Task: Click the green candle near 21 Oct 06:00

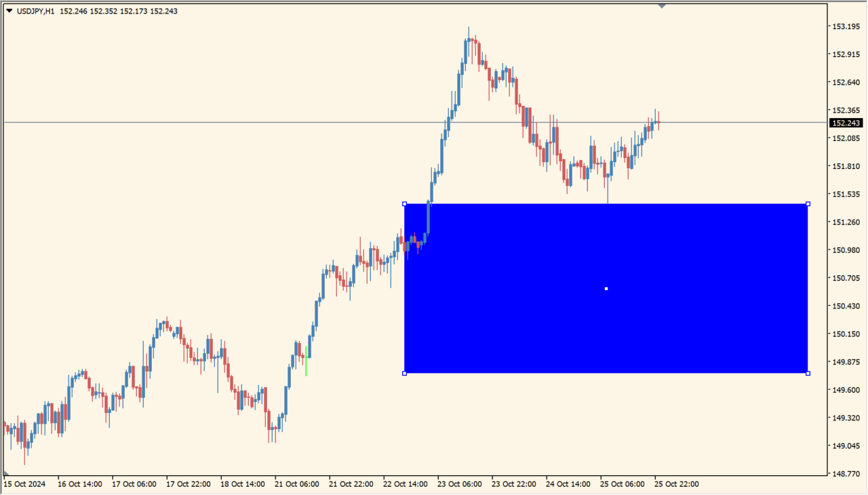Action: 306,361
